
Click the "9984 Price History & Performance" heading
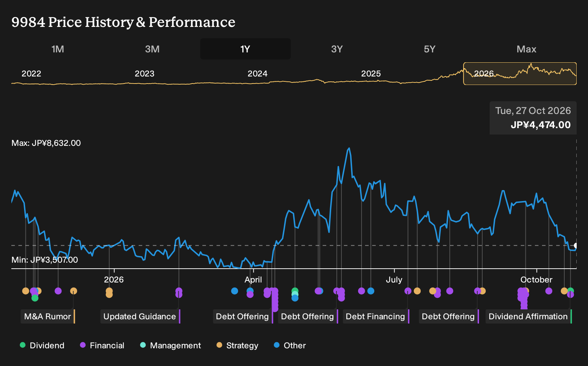point(123,22)
